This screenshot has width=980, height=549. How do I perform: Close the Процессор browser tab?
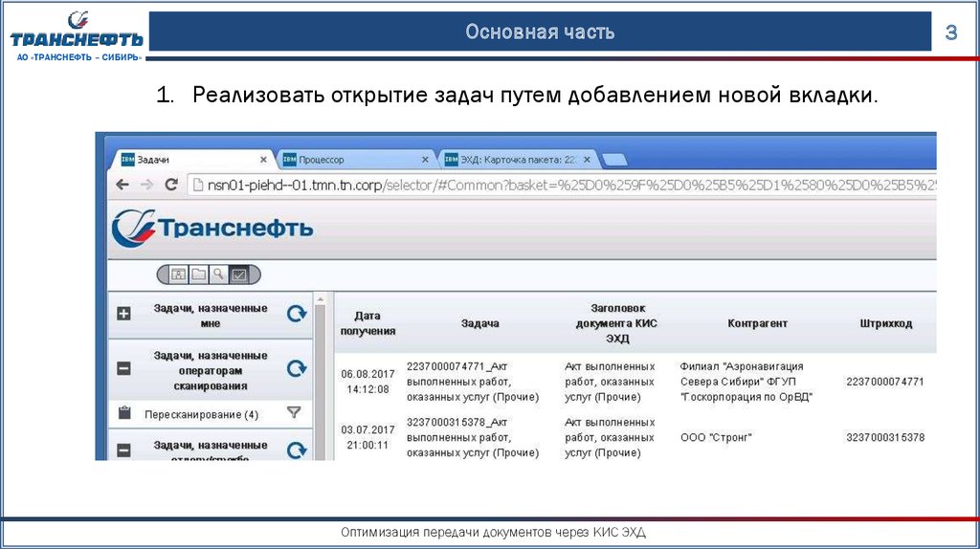(425, 160)
